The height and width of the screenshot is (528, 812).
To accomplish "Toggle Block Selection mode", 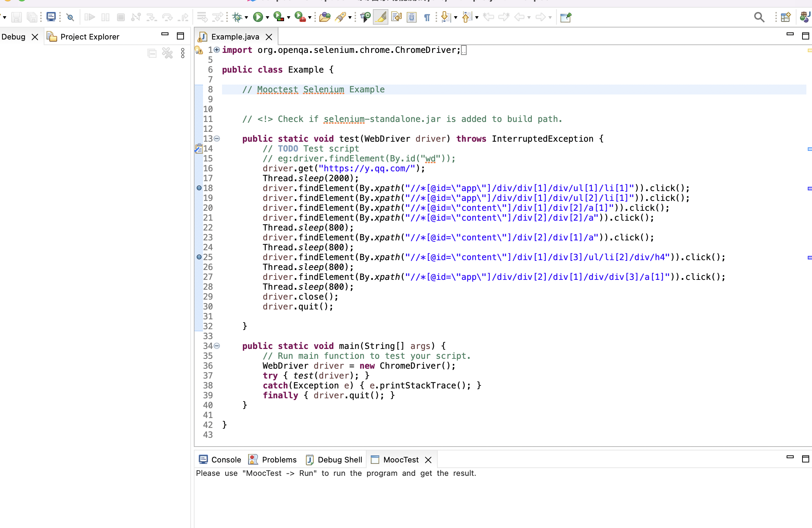I will [412, 17].
